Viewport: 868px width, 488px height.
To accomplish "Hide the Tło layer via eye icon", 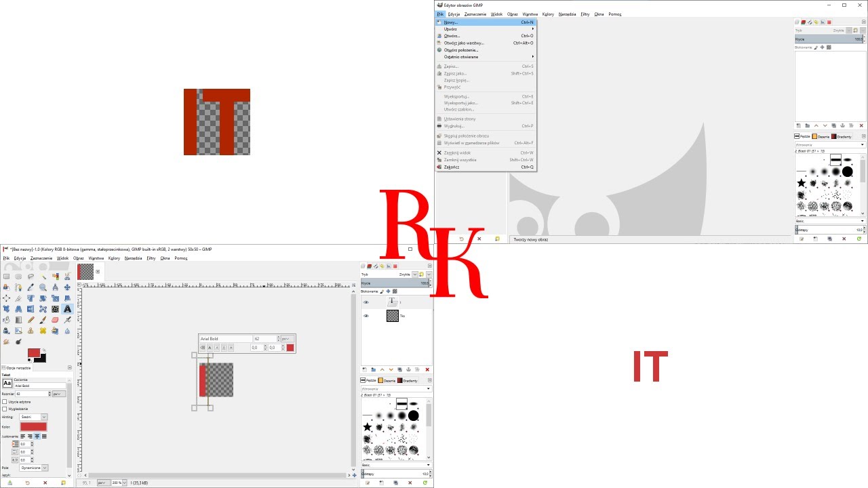I will [366, 316].
